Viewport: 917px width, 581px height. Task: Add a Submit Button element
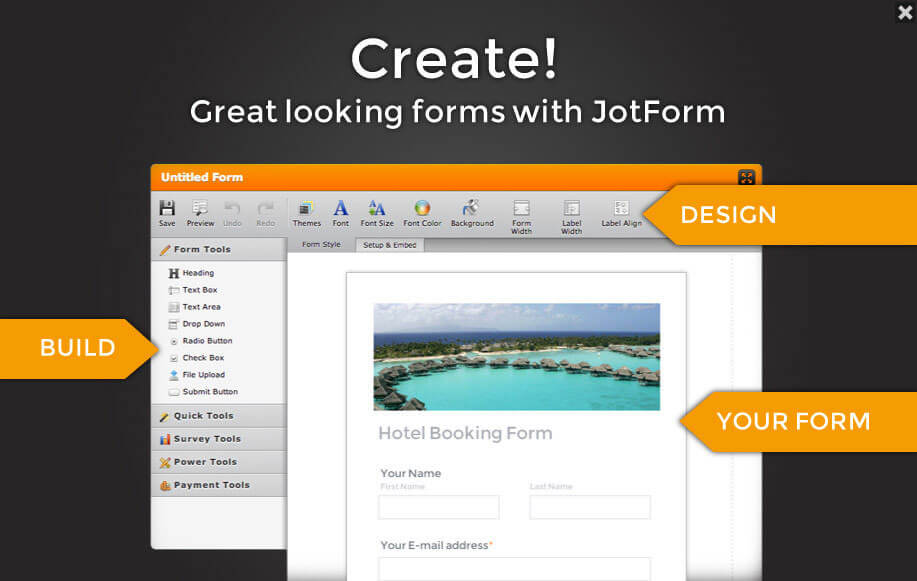click(x=203, y=391)
